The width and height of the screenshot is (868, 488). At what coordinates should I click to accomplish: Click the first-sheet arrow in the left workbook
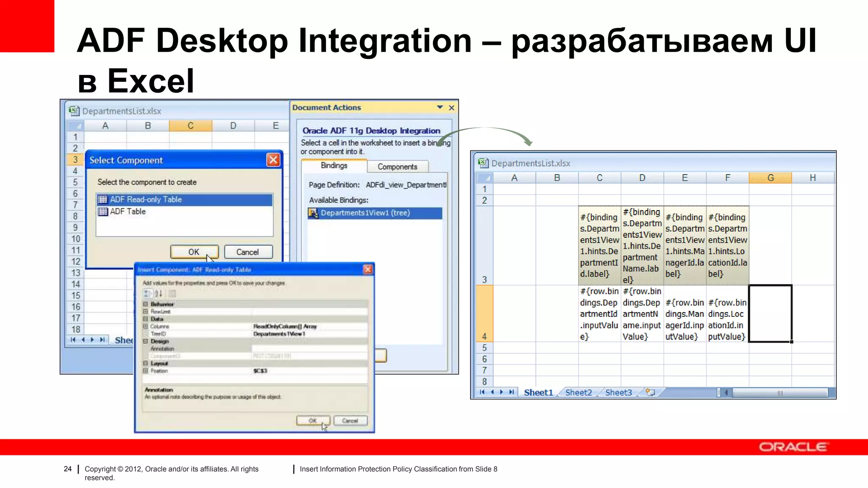point(73,340)
